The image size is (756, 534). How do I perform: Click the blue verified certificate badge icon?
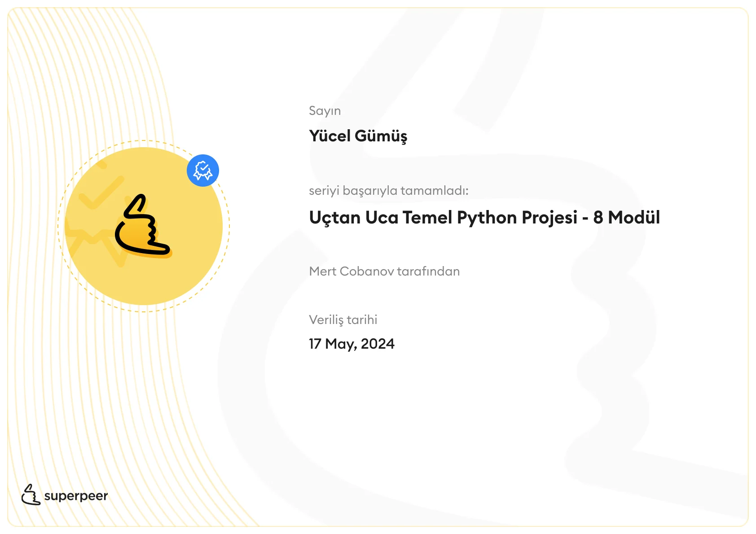[203, 171]
